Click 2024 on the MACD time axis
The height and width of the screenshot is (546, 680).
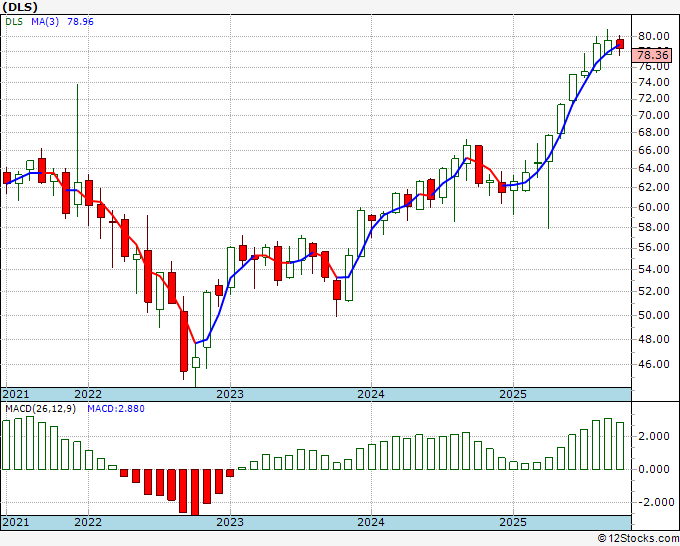371,522
